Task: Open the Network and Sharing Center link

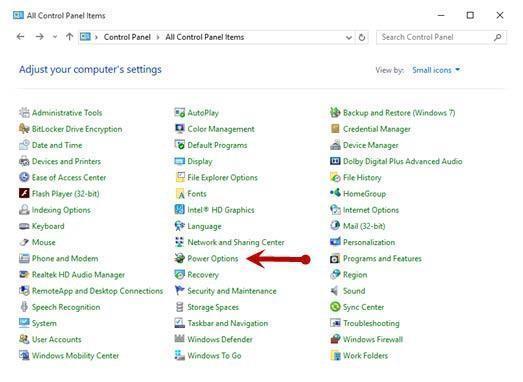Action: pyautogui.click(x=236, y=242)
